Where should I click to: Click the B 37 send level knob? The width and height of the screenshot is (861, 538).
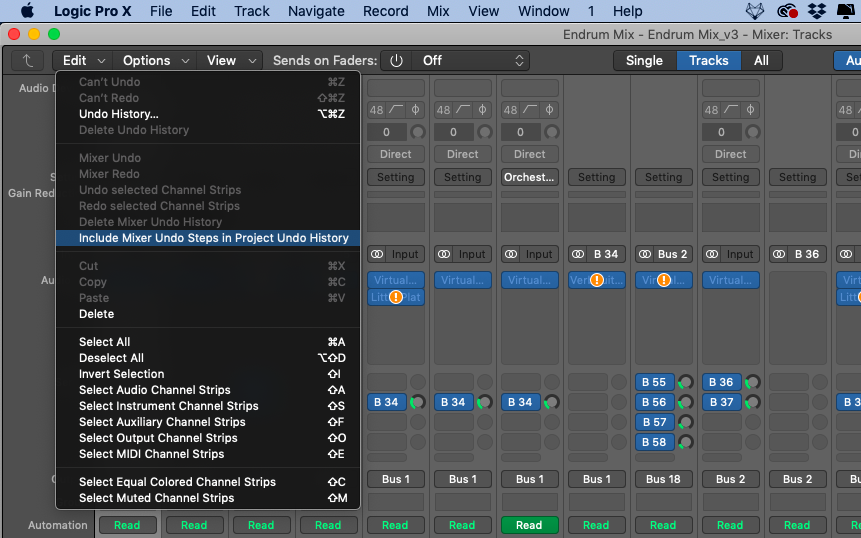point(753,402)
